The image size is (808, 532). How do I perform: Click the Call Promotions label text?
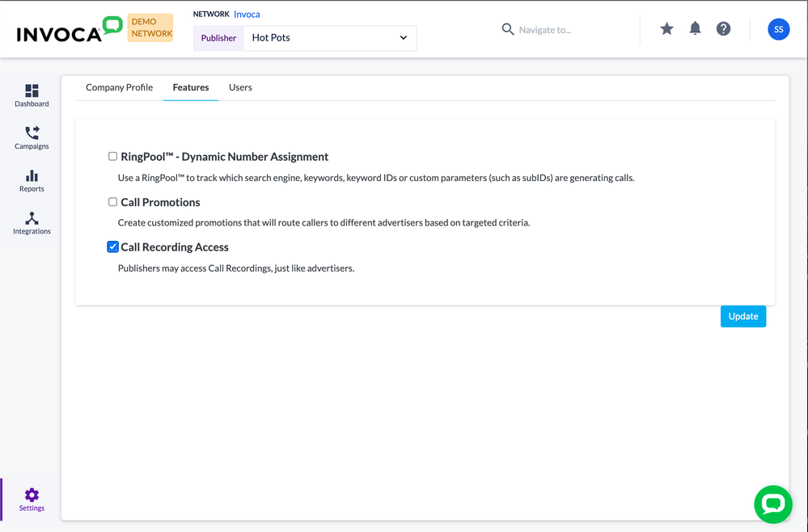click(160, 202)
